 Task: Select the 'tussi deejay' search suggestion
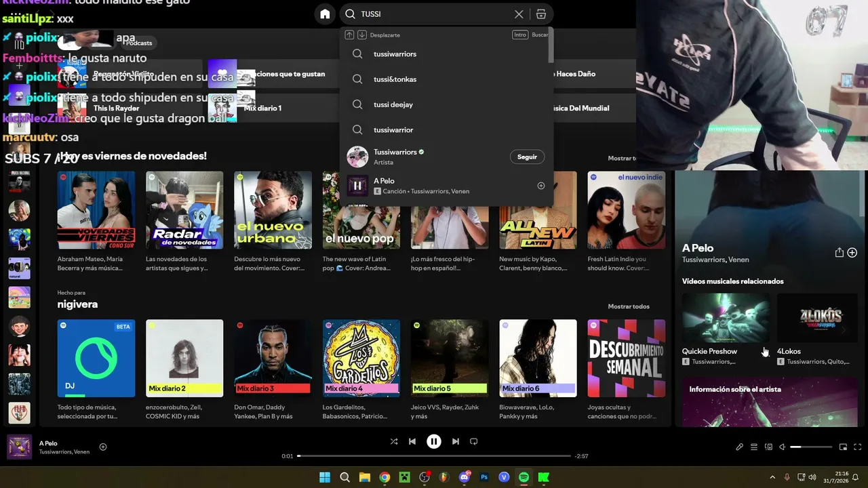(446, 104)
